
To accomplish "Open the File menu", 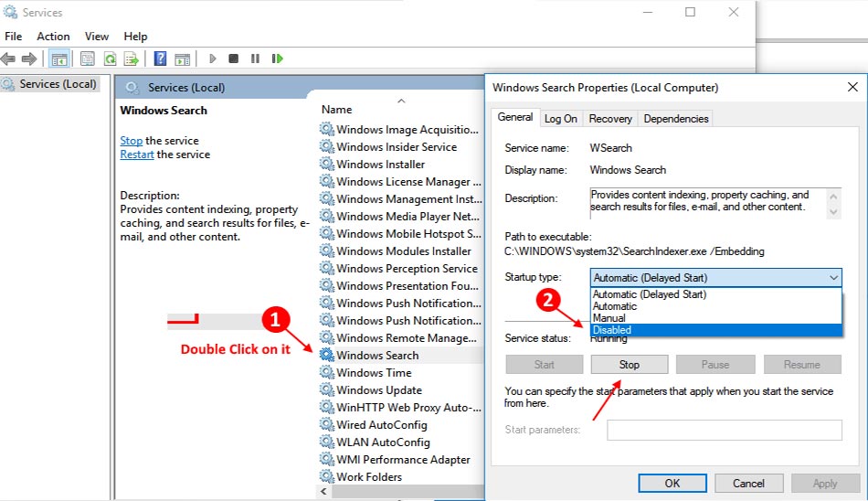I will click(14, 37).
